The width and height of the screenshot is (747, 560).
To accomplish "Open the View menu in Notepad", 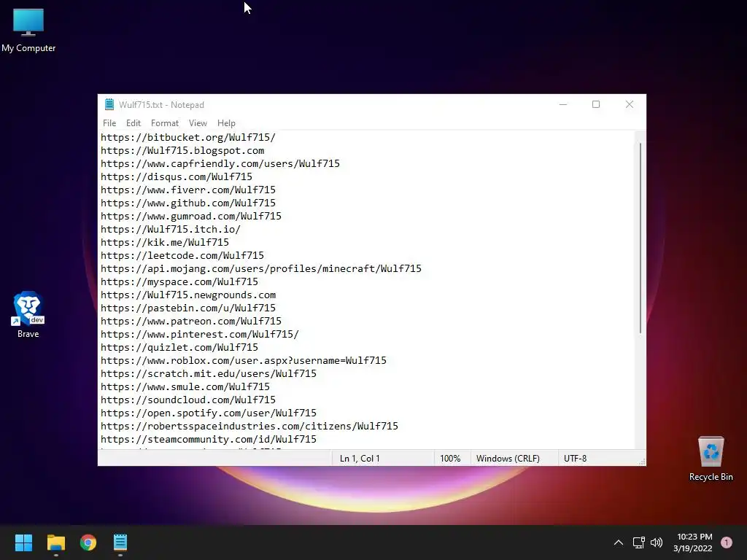I will click(198, 122).
